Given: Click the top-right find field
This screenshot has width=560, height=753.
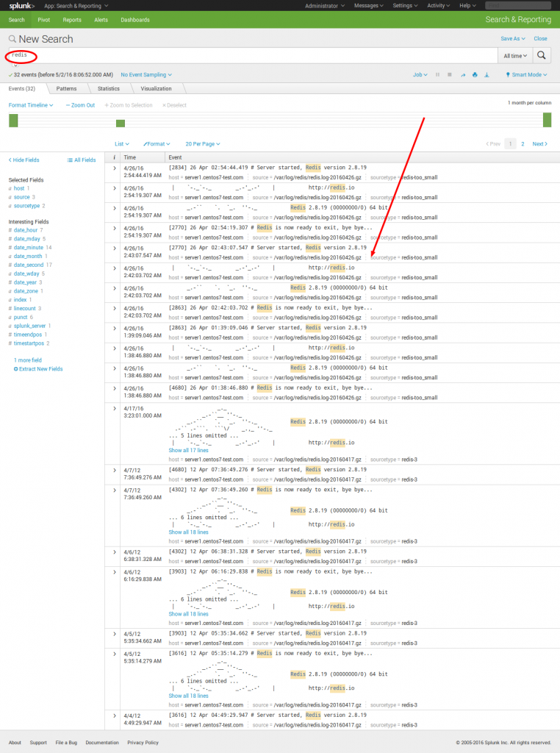Looking at the screenshot, I should click(518, 6).
